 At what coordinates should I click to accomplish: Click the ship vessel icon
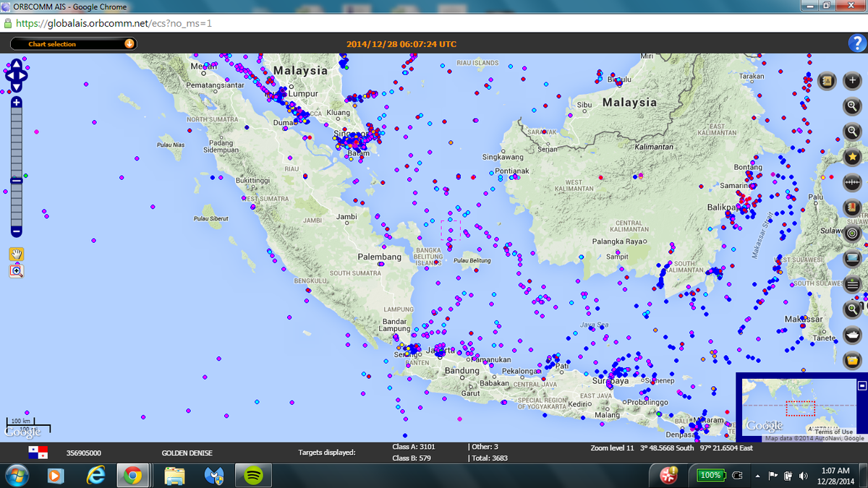pos(853,335)
